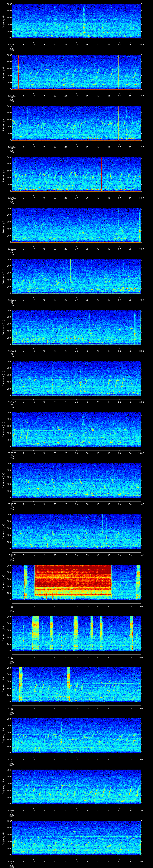Click the 20:06:00 start time label
The width and height of the screenshot is (153, 868).
tap(12, 300)
